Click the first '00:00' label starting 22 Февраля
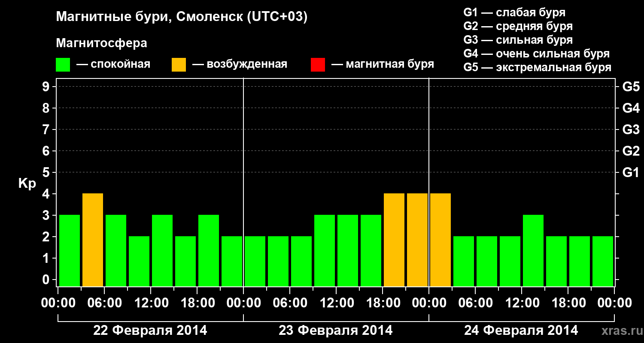The width and height of the screenshot is (644, 343). coord(58,303)
